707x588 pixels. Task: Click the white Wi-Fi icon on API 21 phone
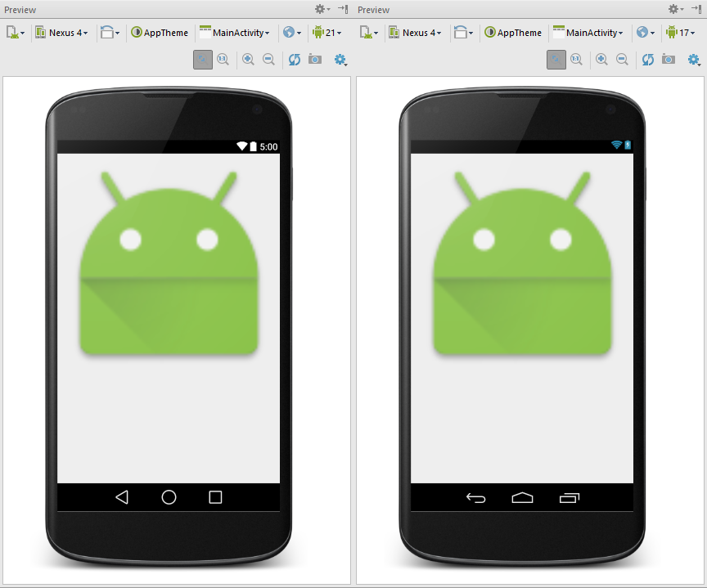coord(242,146)
